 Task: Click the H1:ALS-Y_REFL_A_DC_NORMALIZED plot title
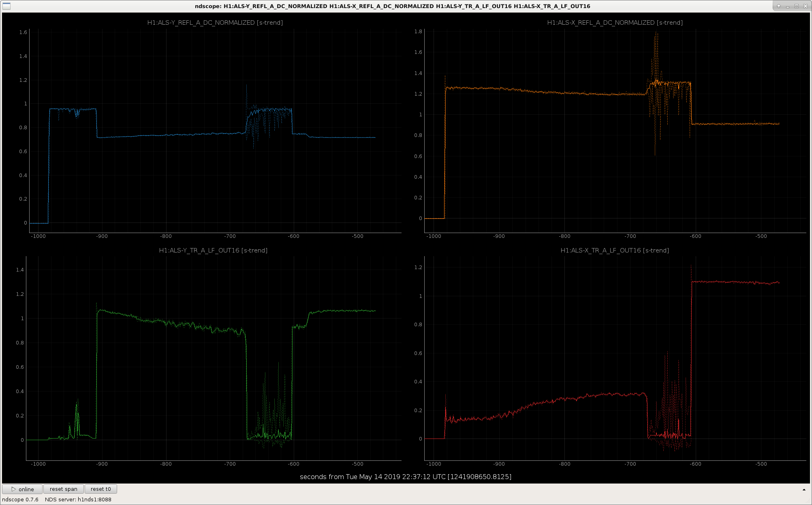tap(215, 23)
